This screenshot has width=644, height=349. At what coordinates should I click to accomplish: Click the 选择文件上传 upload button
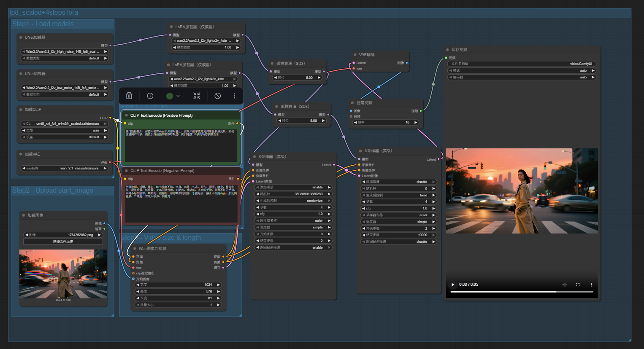(63, 242)
